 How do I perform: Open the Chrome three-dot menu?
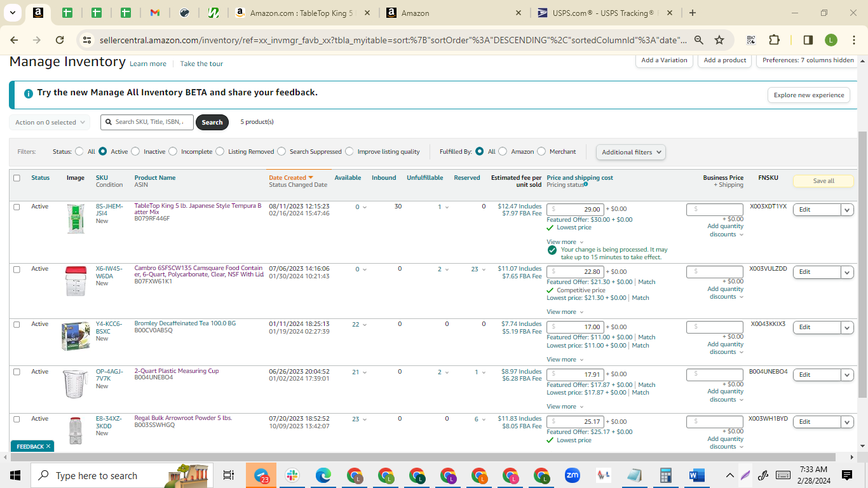pos(854,40)
